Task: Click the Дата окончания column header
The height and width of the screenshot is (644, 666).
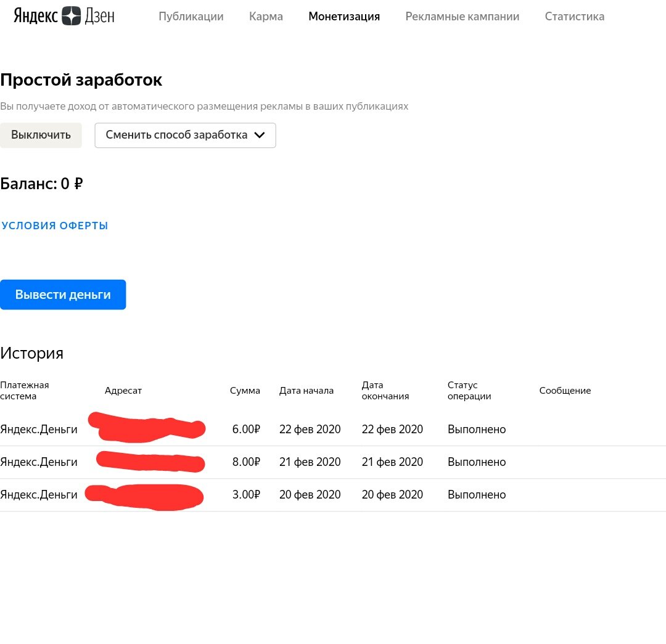Action: point(385,391)
